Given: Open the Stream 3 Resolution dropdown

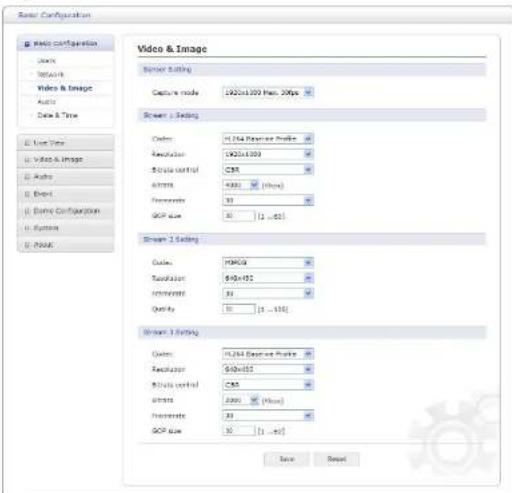Looking at the screenshot, I should tap(268, 369).
